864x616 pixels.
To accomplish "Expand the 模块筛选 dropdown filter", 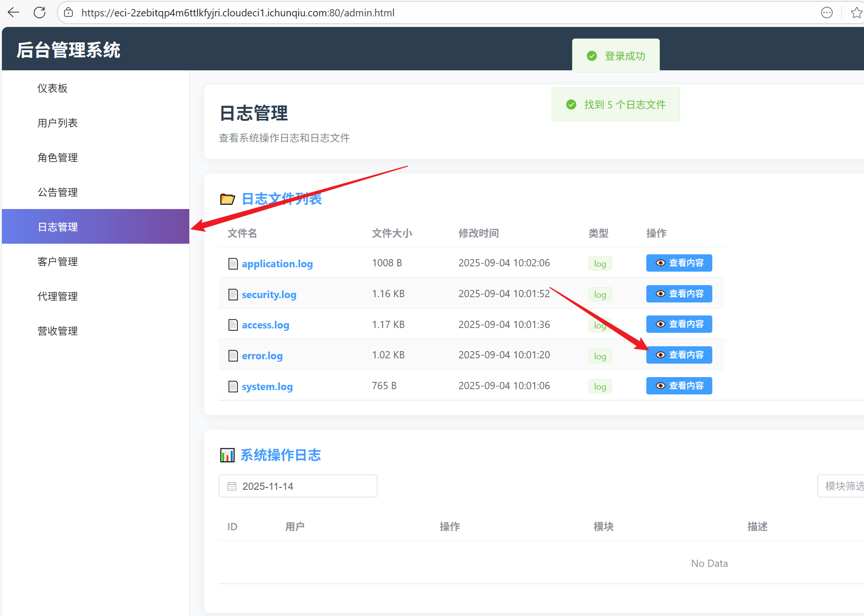I will pyautogui.click(x=843, y=486).
